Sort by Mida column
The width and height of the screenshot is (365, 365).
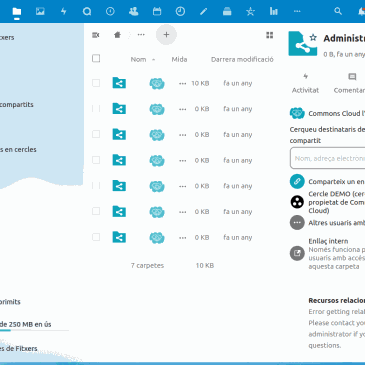pyautogui.click(x=179, y=59)
